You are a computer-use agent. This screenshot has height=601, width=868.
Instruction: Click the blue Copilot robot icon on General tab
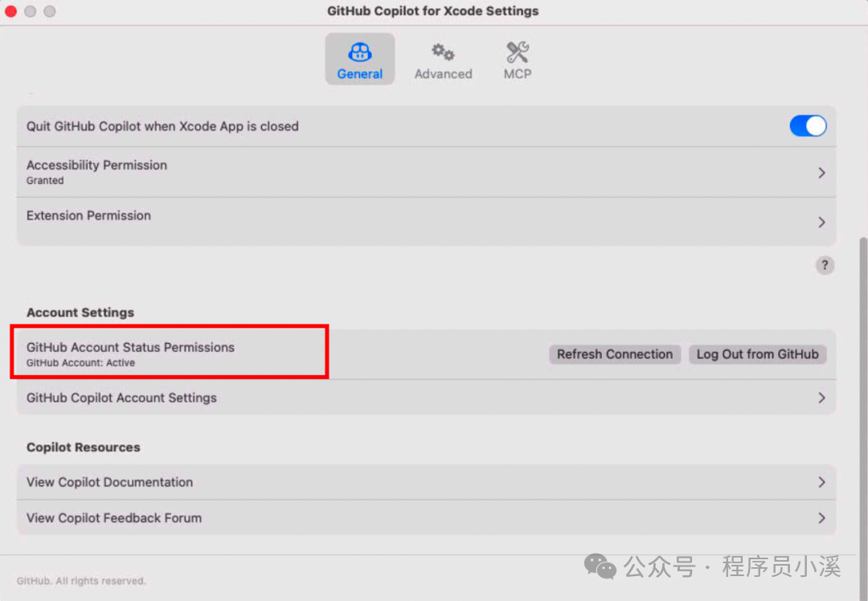pos(360,51)
